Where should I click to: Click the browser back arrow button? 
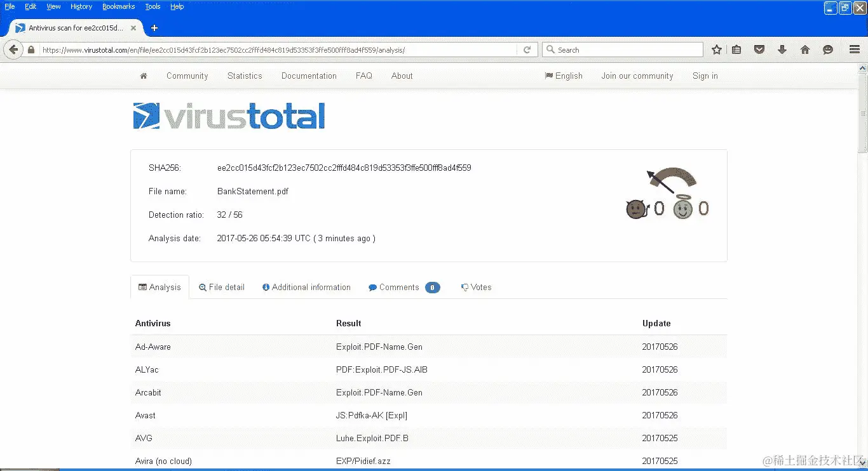(13, 50)
